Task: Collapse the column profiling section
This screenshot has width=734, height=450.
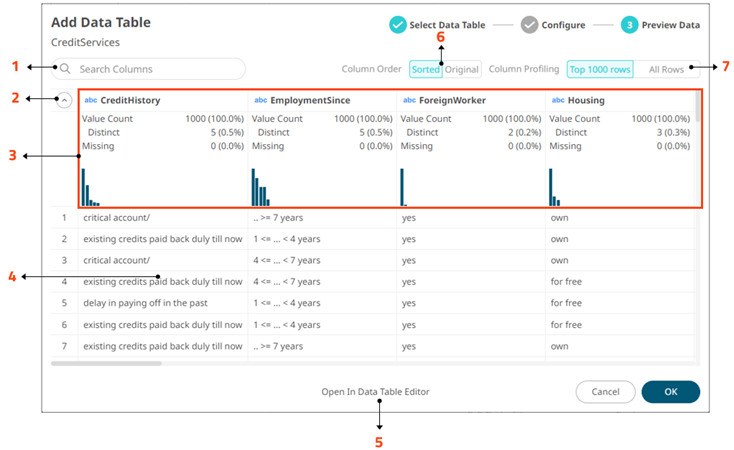Action: pyautogui.click(x=64, y=100)
